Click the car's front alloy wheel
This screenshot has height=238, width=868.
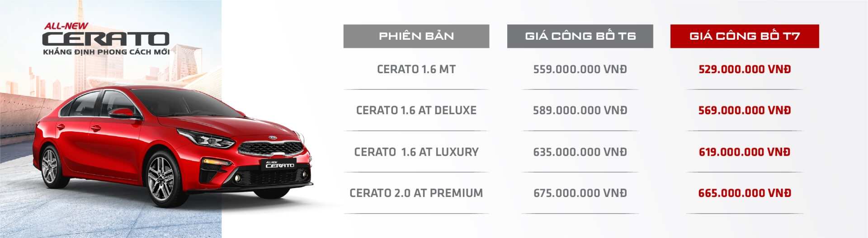coord(161,178)
